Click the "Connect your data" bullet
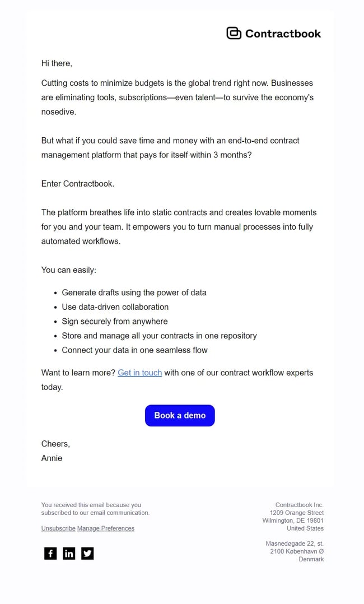 (x=134, y=350)
